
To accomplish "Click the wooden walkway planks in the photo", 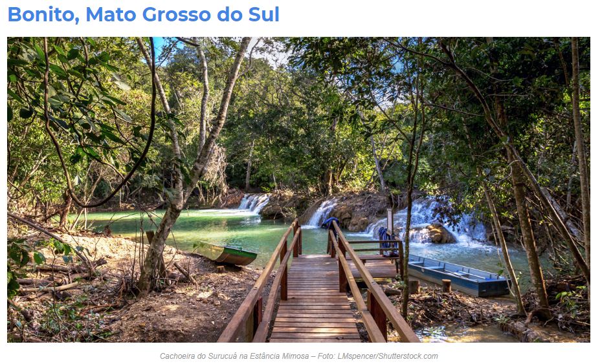I will (315, 299).
